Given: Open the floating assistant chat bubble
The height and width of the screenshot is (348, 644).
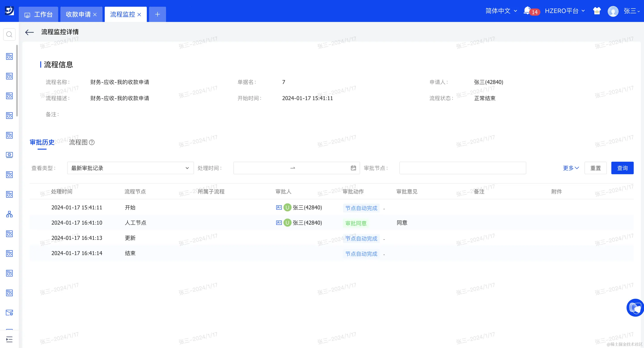Looking at the screenshot, I should tap(635, 307).
